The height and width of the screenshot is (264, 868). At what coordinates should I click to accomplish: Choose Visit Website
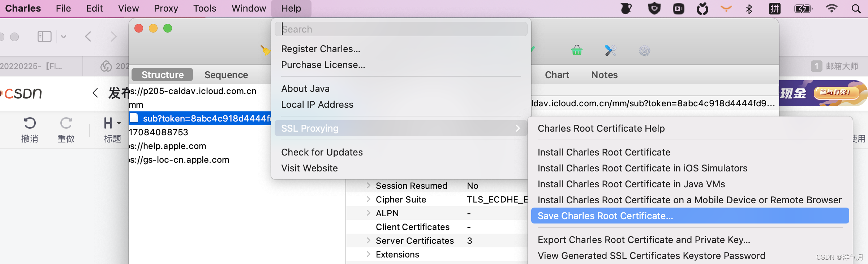click(x=309, y=168)
